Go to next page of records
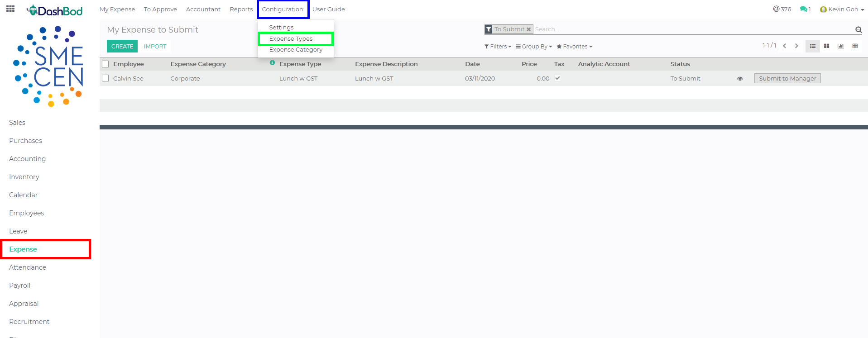Viewport: 868px width, 338px height. pyautogui.click(x=796, y=46)
